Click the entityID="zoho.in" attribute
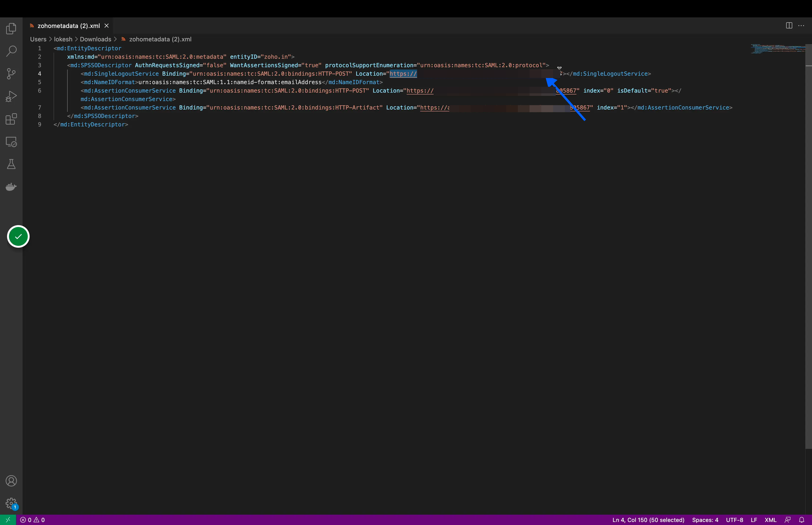812x525 pixels. tap(260, 57)
